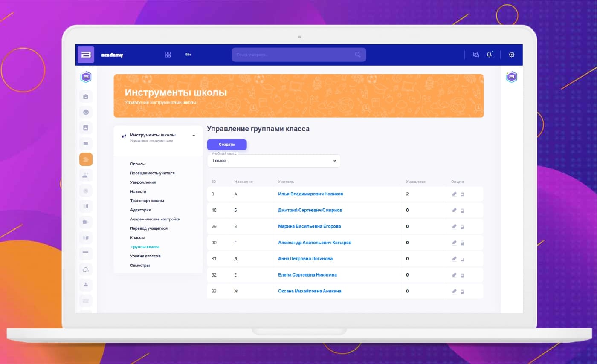This screenshot has height=364, width=597.
Task: Delete group Б using trash icon
Action: pos(462,211)
